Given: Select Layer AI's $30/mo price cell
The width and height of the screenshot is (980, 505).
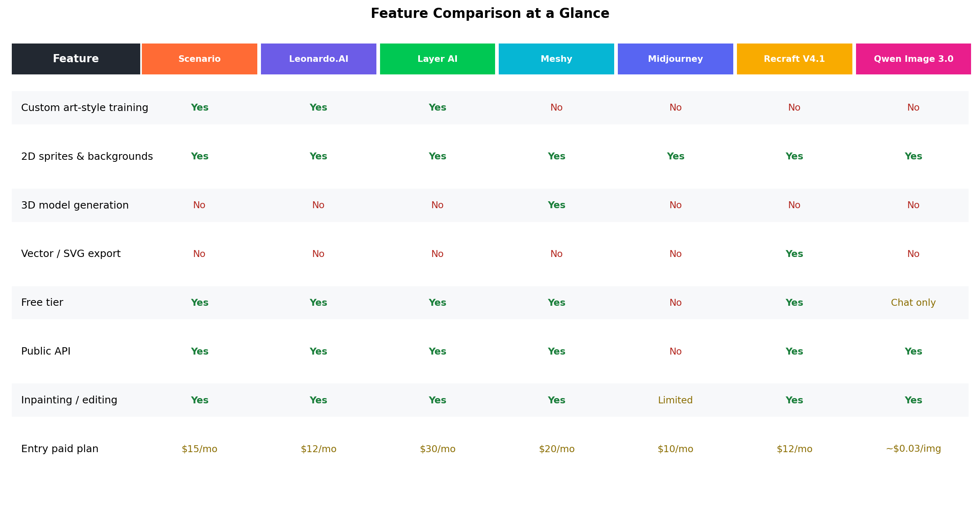Looking at the screenshot, I should tap(437, 449).
